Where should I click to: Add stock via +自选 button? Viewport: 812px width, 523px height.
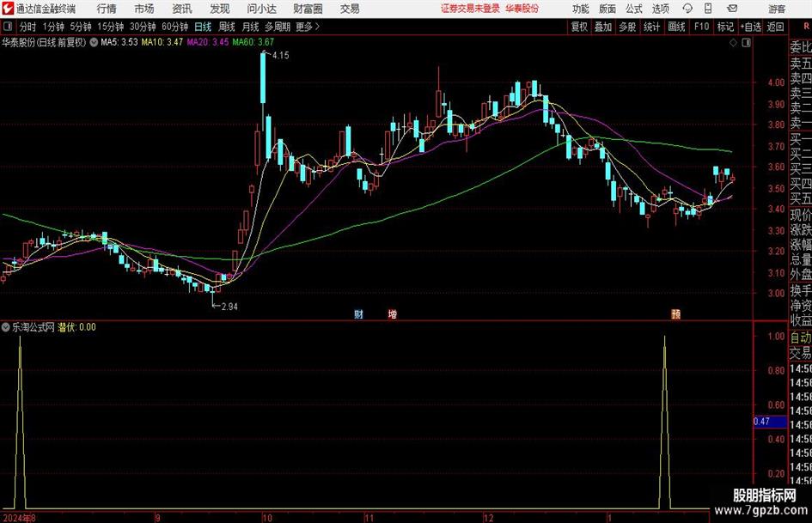[x=751, y=27]
